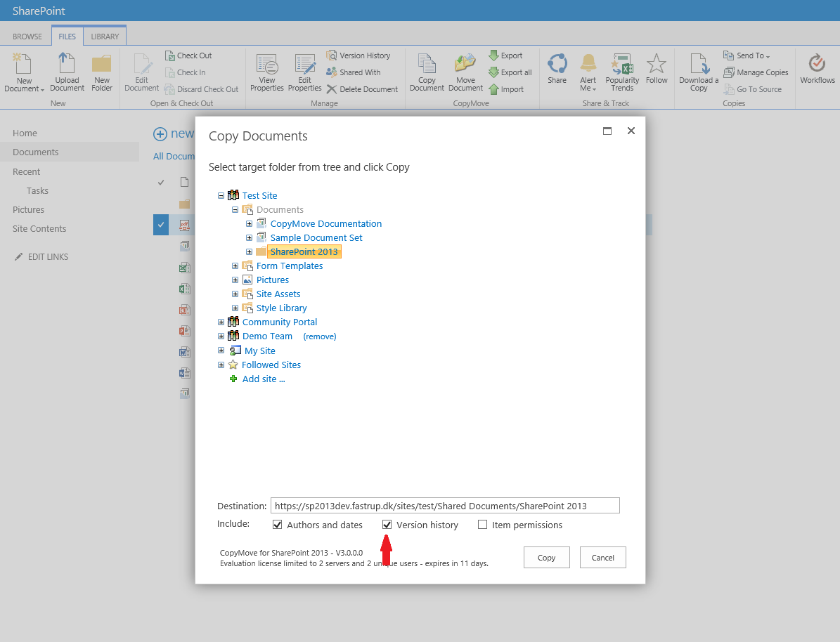
Task: Click Check Out in the ribbon
Action: pos(188,55)
